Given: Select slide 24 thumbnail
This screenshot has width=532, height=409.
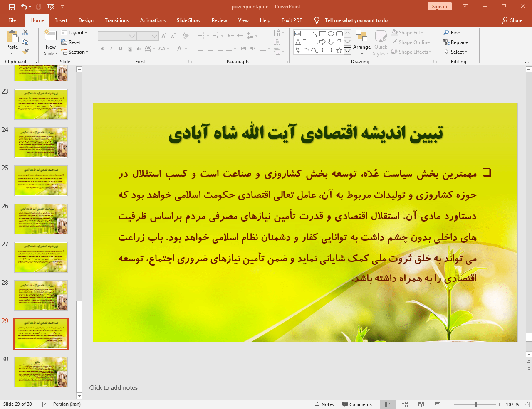Looking at the screenshot, I should 41,143.
